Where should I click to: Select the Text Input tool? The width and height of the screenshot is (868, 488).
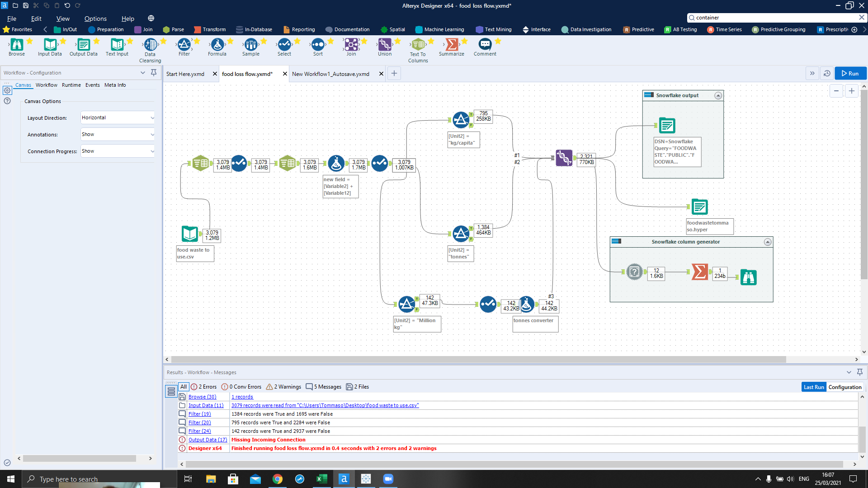tap(117, 47)
